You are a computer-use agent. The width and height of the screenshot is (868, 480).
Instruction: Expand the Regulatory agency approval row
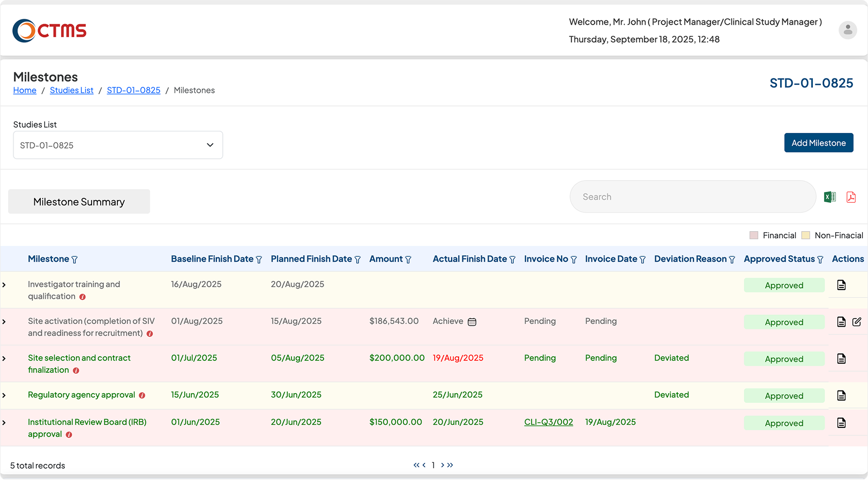[x=4, y=395]
